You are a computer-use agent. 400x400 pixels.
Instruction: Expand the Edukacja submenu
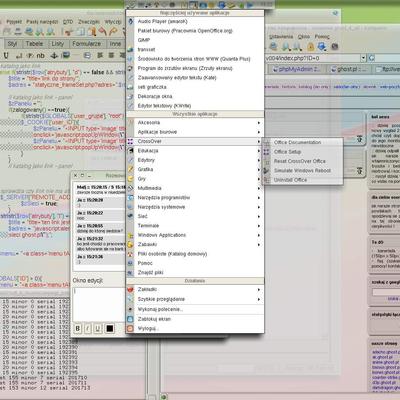pyautogui.click(x=195, y=151)
